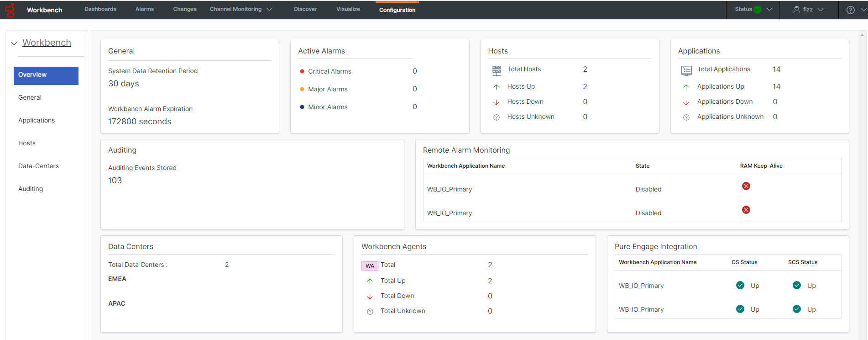This screenshot has height=340, width=868.
Task: Open Auditing in the sidebar
Action: [x=31, y=189]
